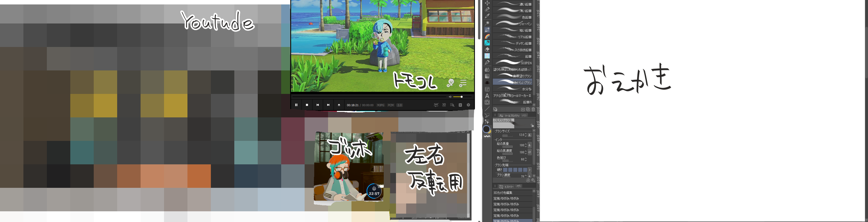The width and height of the screenshot is (868, 222).
Task: Expand the 硬さ hardness options arrow
Action: point(530,170)
